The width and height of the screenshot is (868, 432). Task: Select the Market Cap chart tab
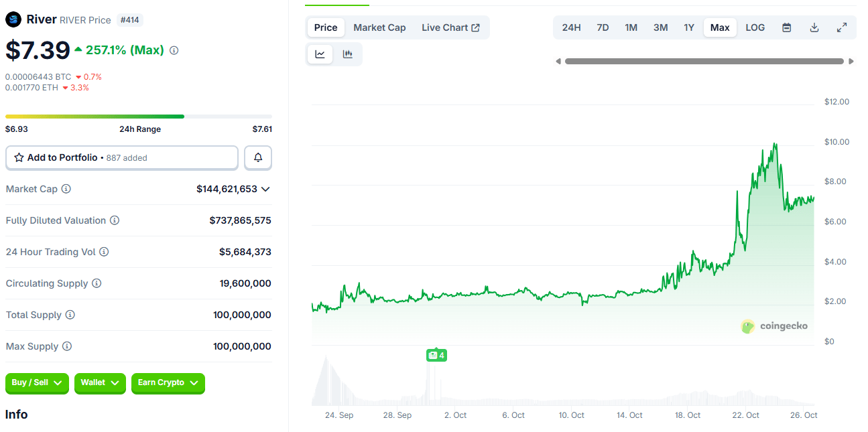click(379, 27)
